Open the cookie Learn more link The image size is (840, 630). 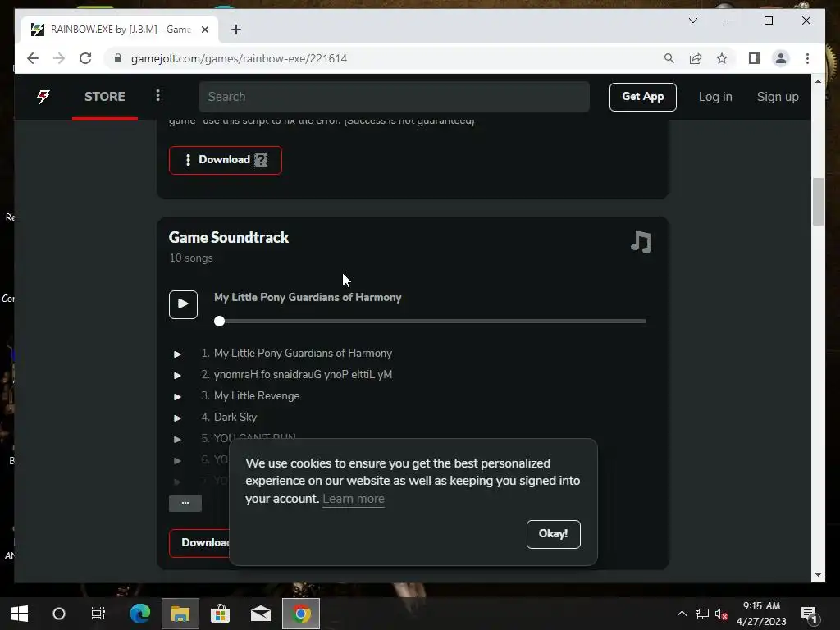[x=353, y=499]
